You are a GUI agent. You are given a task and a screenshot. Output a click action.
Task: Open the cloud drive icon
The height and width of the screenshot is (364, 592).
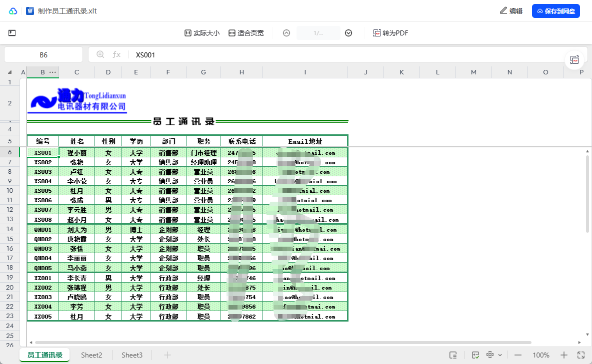(x=13, y=11)
